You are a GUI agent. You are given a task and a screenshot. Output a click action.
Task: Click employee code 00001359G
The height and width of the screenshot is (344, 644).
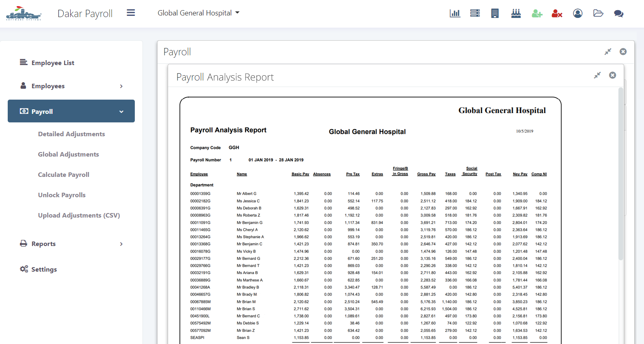[x=200, y=194]
